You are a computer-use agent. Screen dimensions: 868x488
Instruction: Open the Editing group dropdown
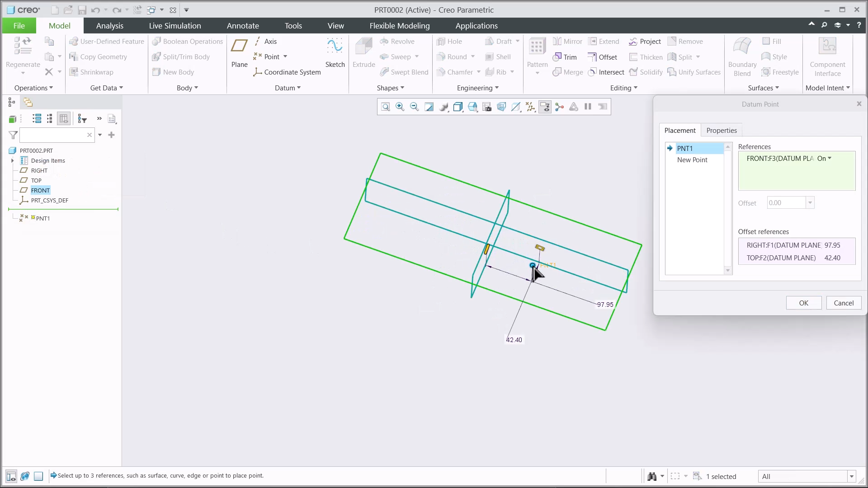624,88
